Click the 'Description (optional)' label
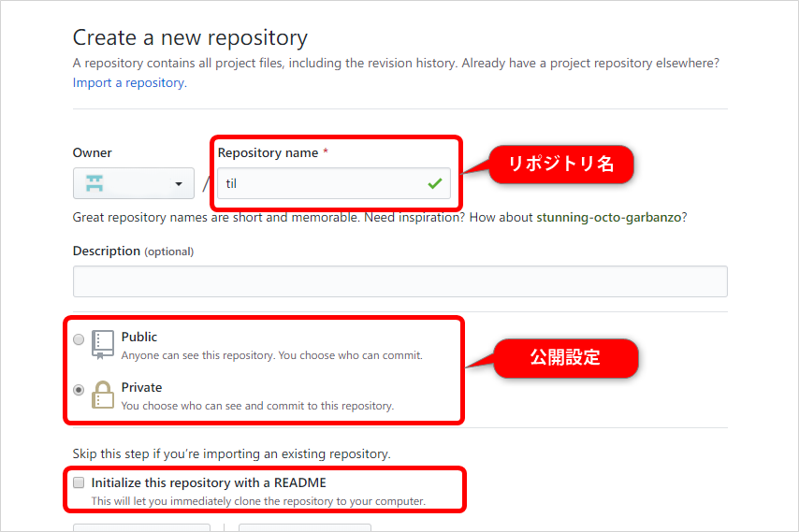This screenshot has width=799, height=532. 133,251
